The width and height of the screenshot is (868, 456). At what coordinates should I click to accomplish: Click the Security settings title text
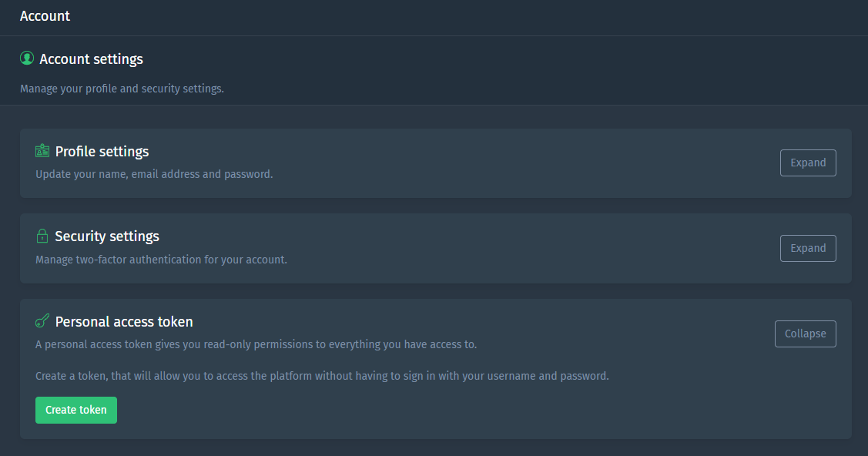pos(106,236)
